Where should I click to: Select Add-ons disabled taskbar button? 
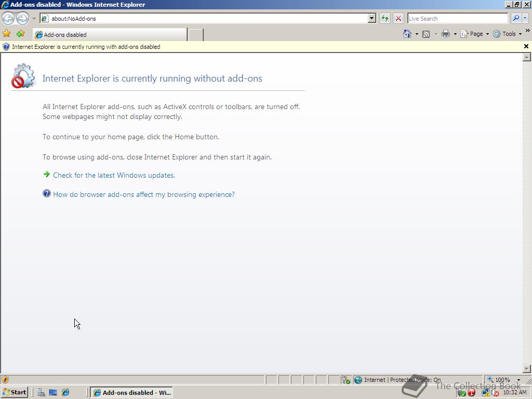pyautogui.click(x=132, y=393)
